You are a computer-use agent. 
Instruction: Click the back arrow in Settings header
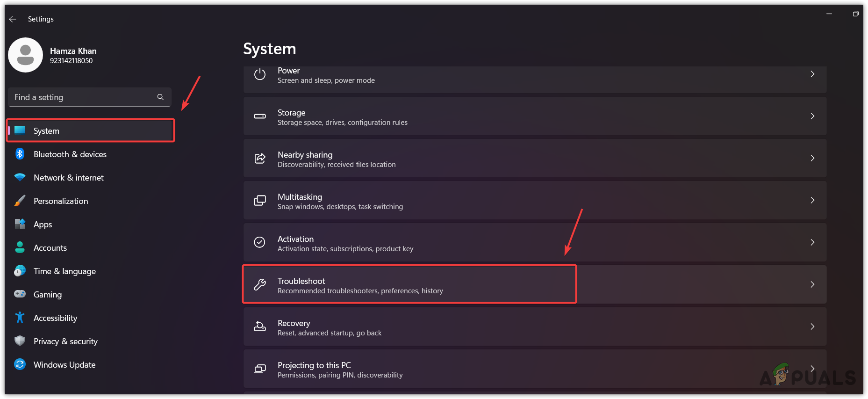pos(13,19)
